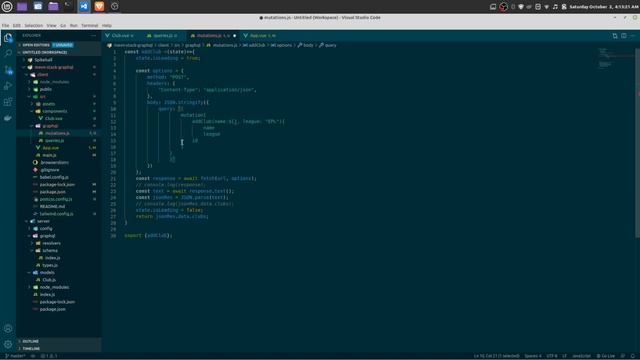Image resolution: width=640 pixels, height=360 pixels.
Task: Click the addClub breadcrumb item
Action: coord(254,45)
